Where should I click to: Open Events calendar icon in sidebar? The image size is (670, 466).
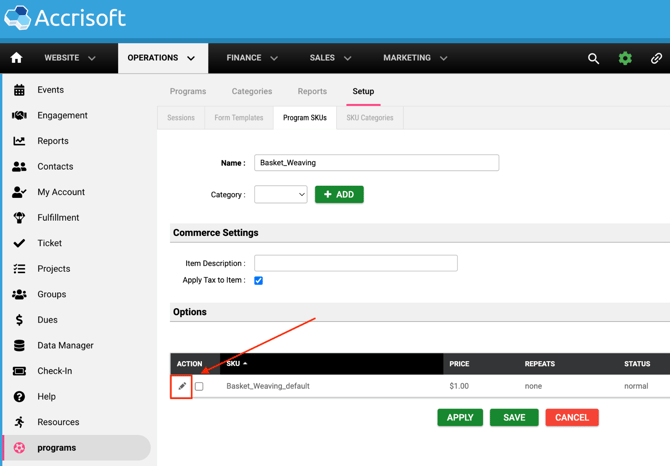19,90
